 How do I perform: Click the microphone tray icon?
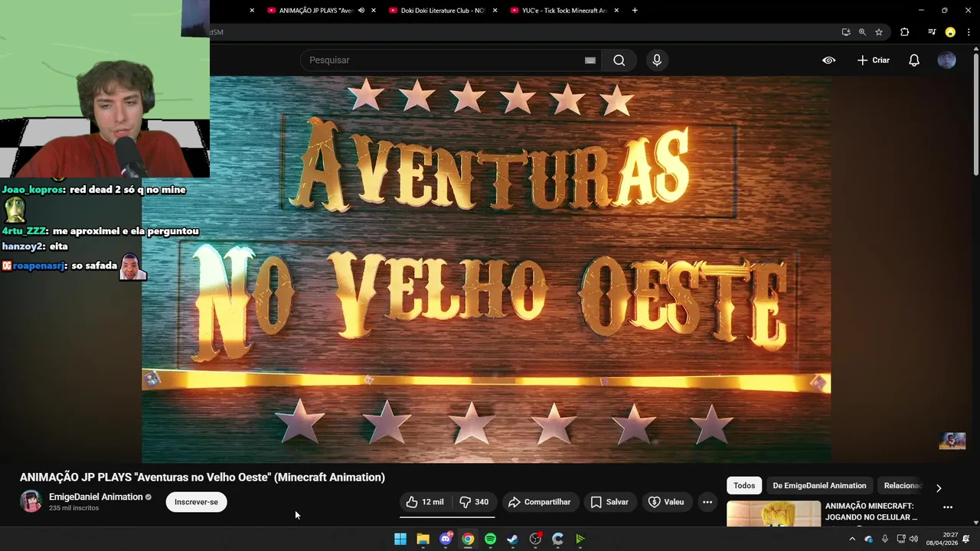[885, 539]
